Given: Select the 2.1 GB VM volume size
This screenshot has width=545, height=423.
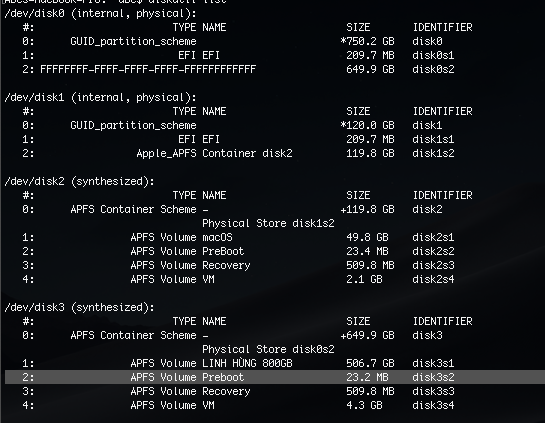Looking at the screenshot, I should (x=364, y=279).
